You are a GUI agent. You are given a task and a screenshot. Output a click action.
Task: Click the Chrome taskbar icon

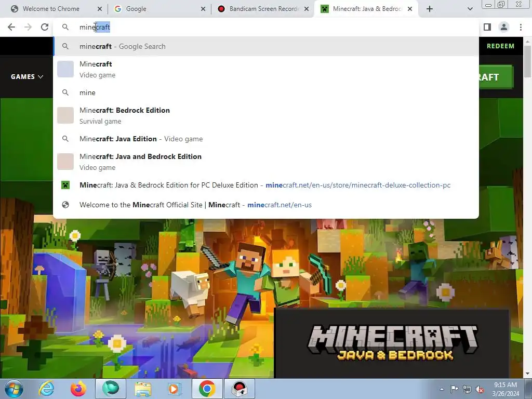(x=207, y=389)
